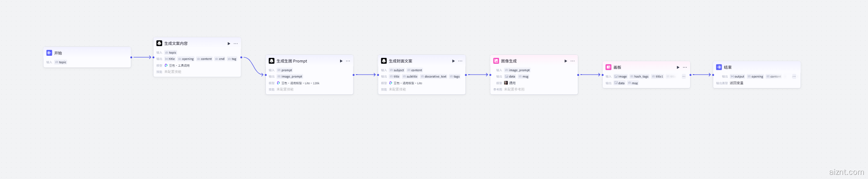868x179 pixels.
Task: Click content tag in 结束 node
Action: click(x=774, y=77)
